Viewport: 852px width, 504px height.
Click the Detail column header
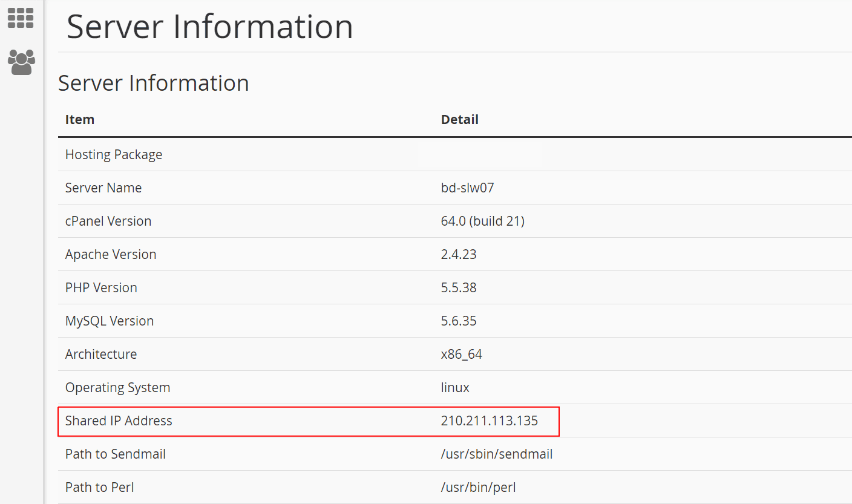pos(460,119)
